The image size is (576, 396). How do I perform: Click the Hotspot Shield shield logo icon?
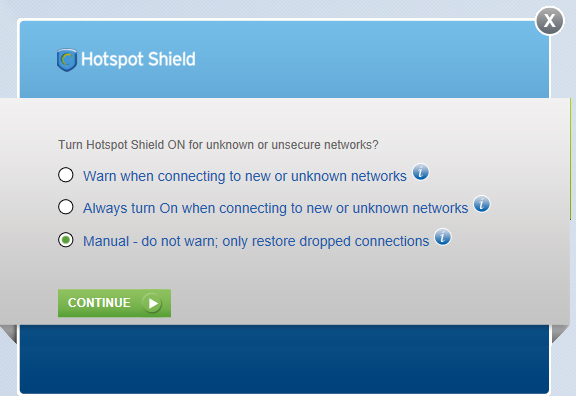point(66,60)
